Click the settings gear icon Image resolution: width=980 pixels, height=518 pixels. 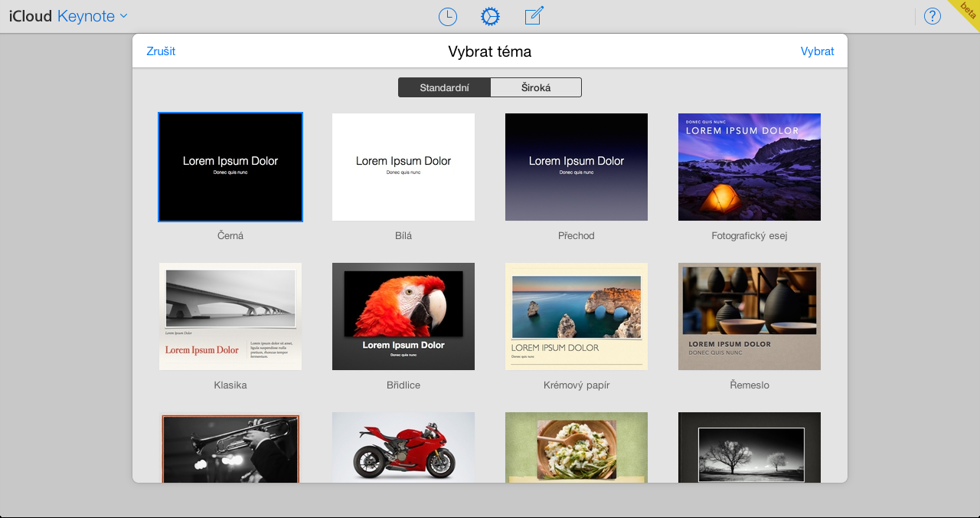[x=490, y=16]
